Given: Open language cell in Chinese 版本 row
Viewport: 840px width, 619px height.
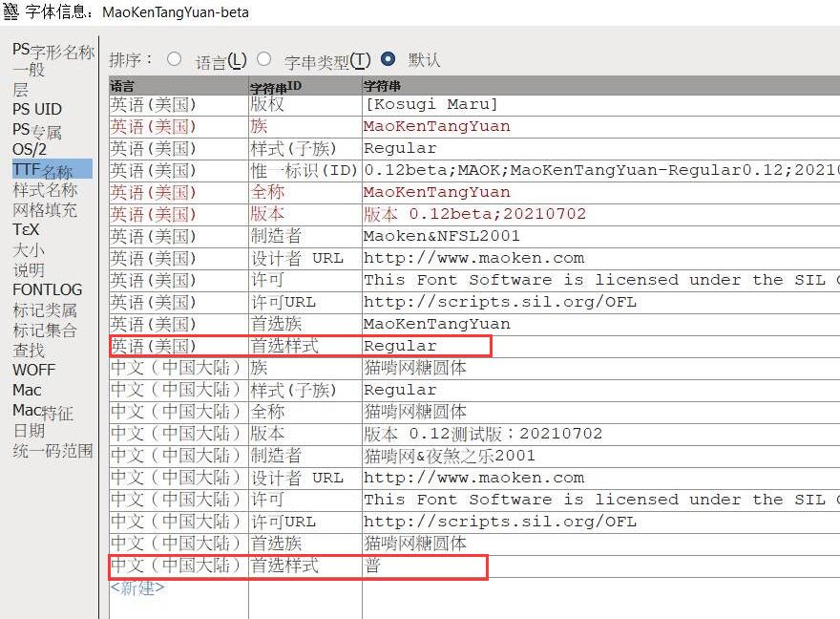Looking at the screenshot, I should (x=178, y=434).
